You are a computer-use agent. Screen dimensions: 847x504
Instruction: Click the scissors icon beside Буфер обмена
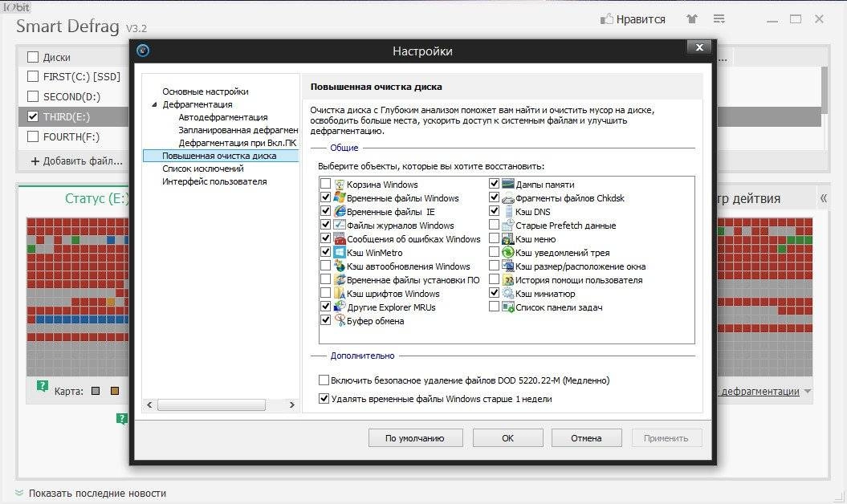[x=340, y=320]
